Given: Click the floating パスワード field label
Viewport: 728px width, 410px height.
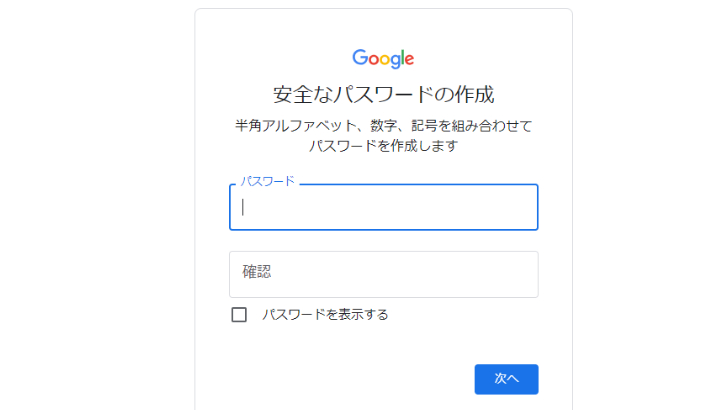Looking at the screenshot, I should (x=267, y=181).
